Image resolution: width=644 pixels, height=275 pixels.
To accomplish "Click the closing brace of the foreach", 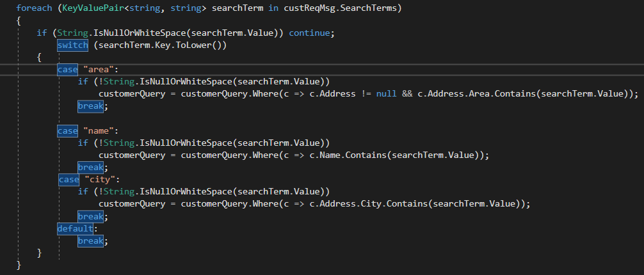I will (x=19, y=265).
